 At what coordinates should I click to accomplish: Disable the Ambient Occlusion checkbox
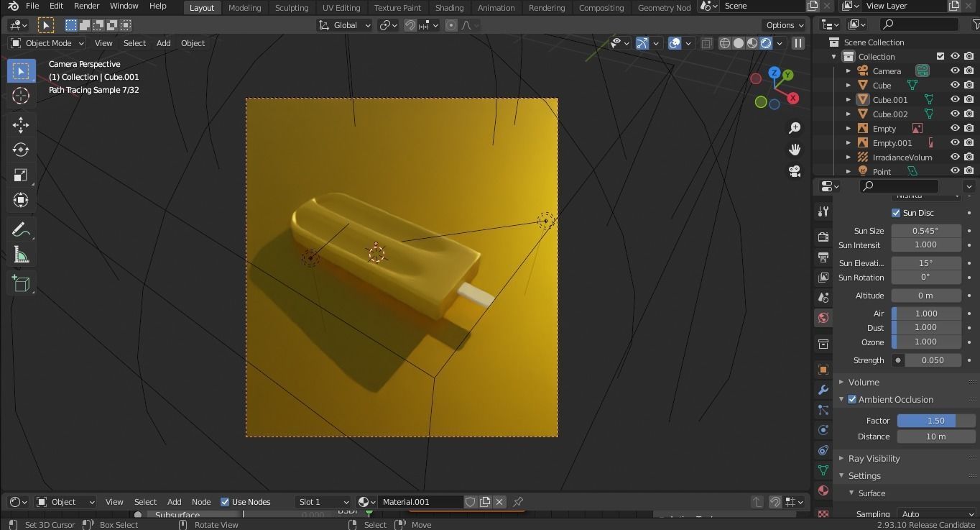pos(852,399)
